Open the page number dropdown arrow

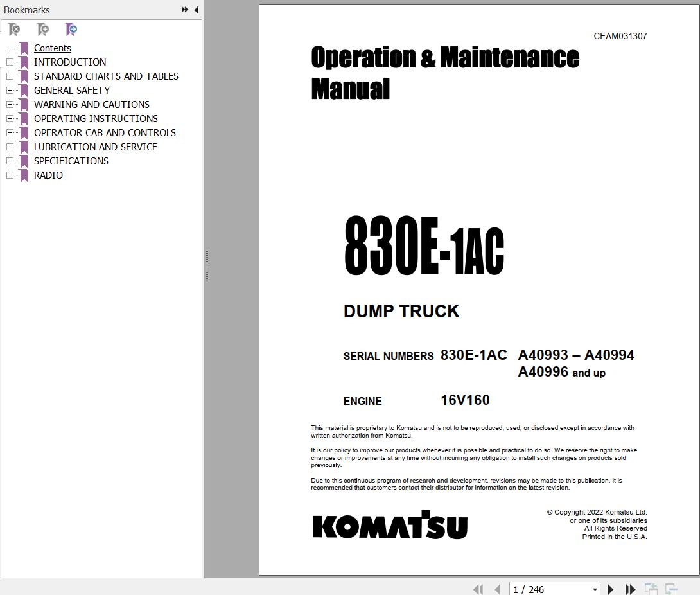point(595,590)
